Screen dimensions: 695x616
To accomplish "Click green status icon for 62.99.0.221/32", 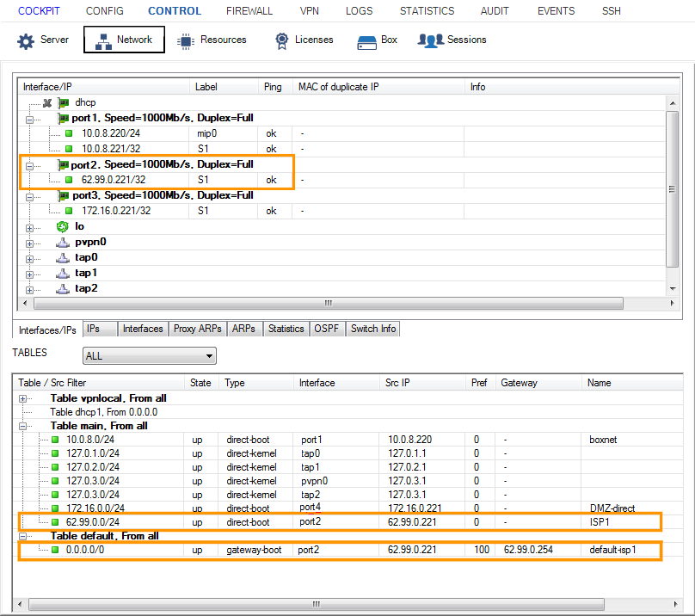I will (69, 180).
